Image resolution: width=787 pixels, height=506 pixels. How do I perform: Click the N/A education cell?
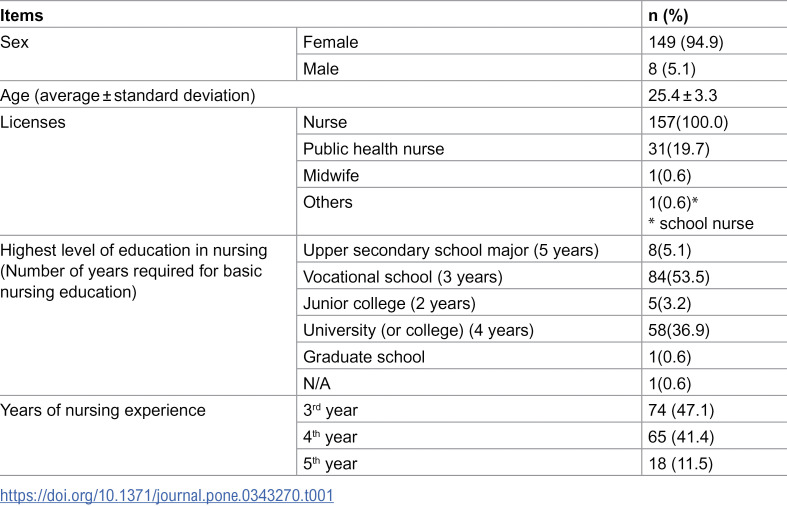pyautogui.click(x=469, y=383)
